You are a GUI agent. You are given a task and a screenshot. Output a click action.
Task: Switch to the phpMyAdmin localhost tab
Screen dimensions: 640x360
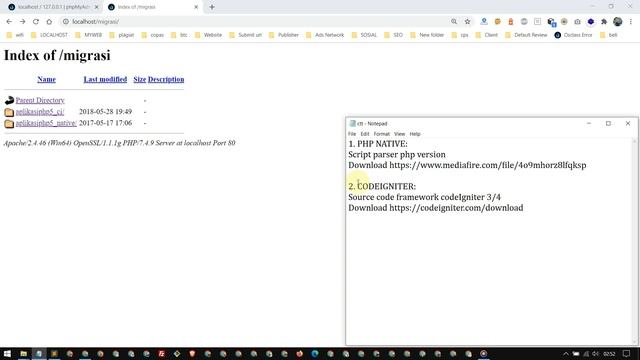pyautogui.click(x=53, y=7)
